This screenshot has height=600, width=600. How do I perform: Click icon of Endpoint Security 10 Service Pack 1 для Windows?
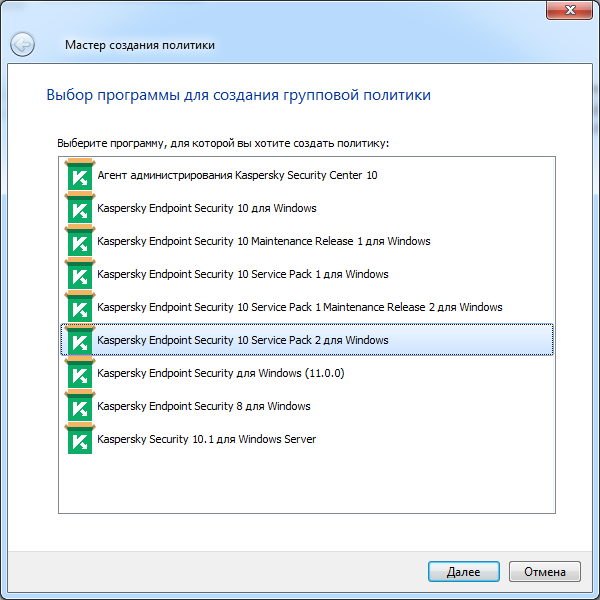[x=80, y=273]
